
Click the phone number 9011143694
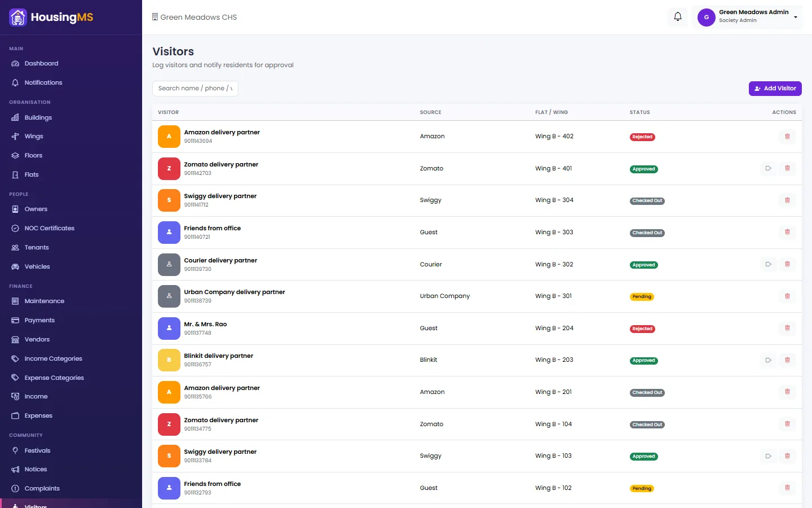(x=198, y=141)
